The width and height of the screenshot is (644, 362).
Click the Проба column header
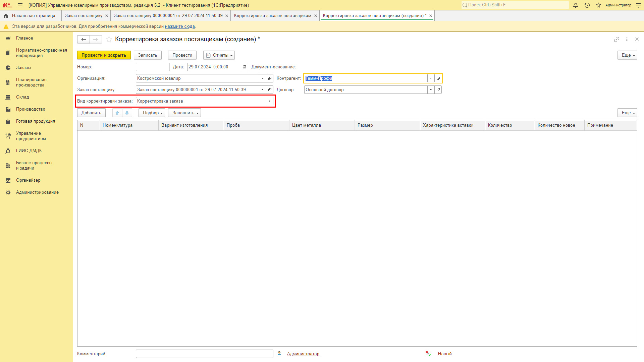257,125
